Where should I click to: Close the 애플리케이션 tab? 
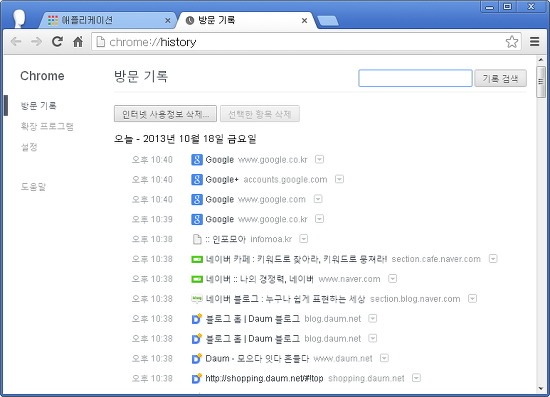[x=168, y=21]
